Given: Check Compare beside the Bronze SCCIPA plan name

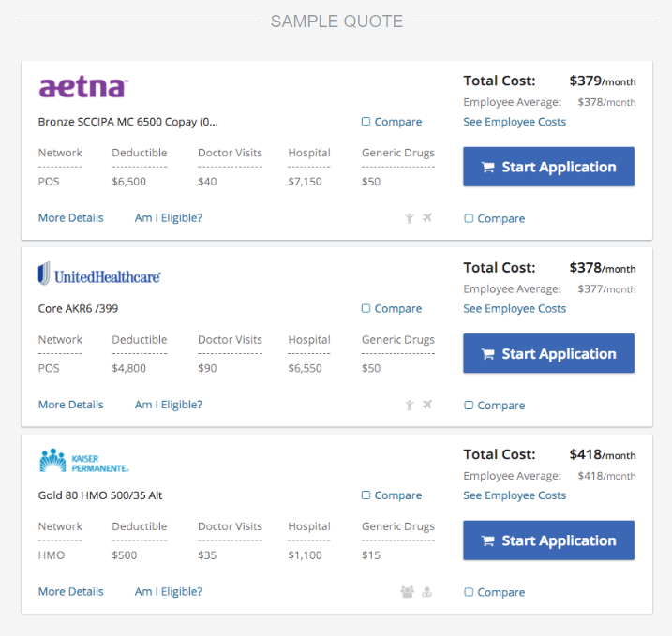Looking at the screenshot, I should (x=366, y=122).
